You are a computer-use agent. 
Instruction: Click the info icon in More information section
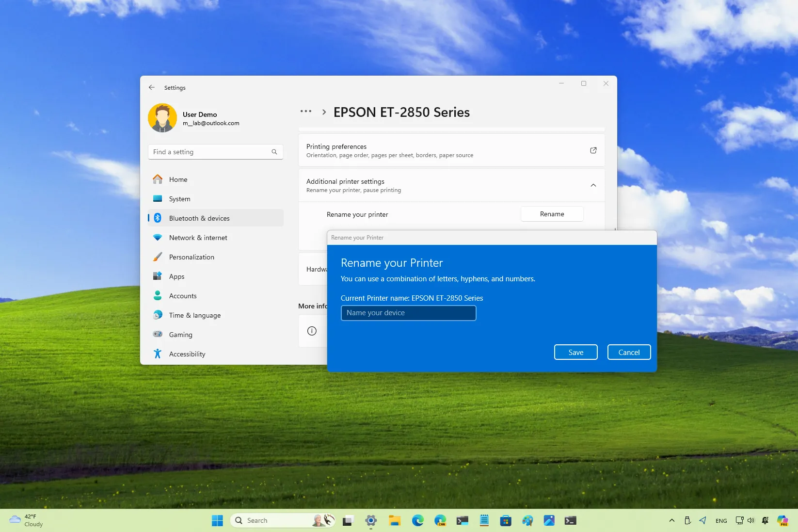[x=311, y=330]
